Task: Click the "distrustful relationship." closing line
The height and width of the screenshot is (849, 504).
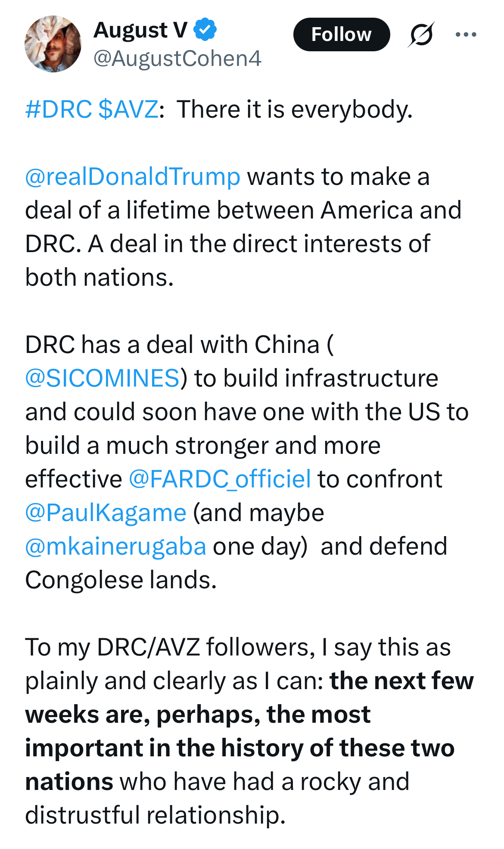Action: click(155, 815)
